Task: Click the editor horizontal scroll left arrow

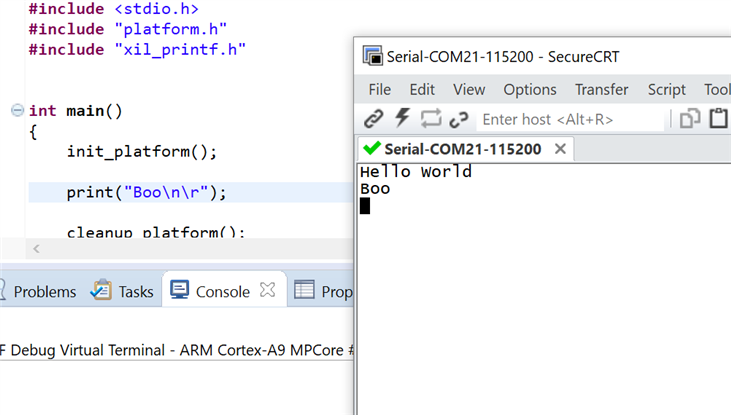Action: pyautogui.click(x=36, y=249)
